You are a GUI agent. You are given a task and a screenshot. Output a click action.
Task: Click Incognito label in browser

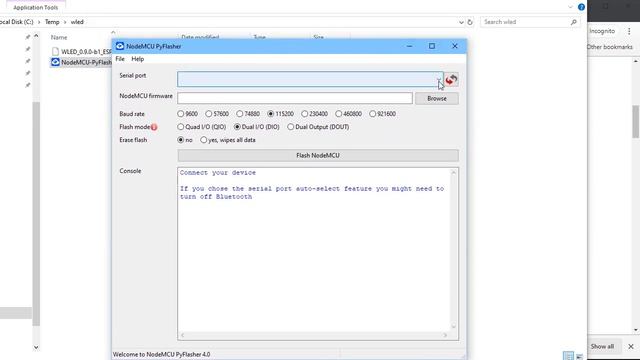tap(602, 31)
